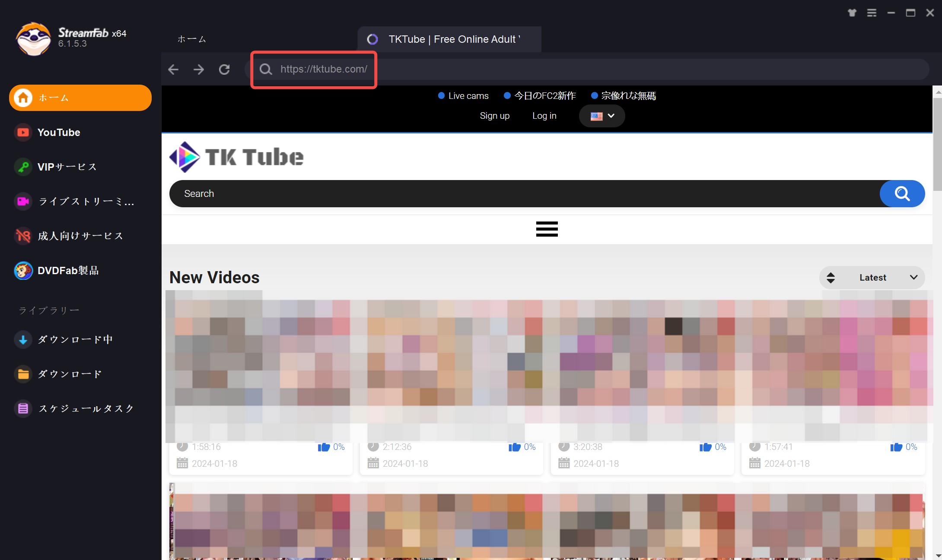Click the site Search input field
The width and height of the screenshot is (942, 560).
525,193
